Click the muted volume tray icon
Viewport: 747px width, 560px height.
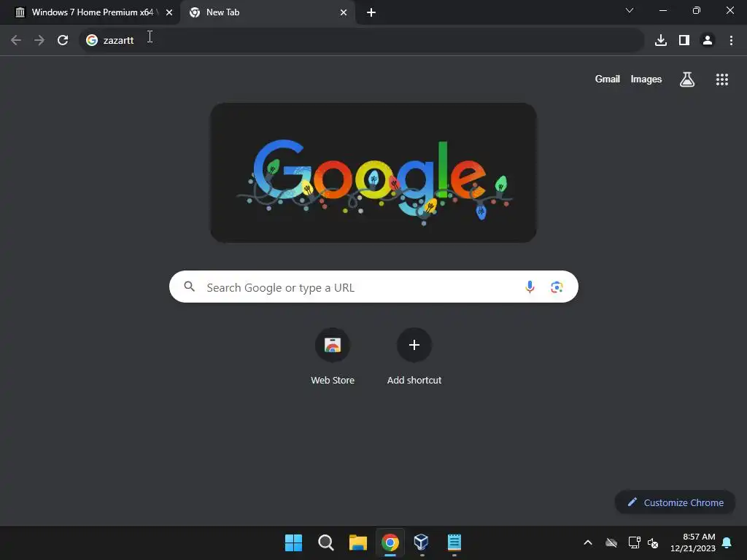pyautogui.click(x=653, y=542)
